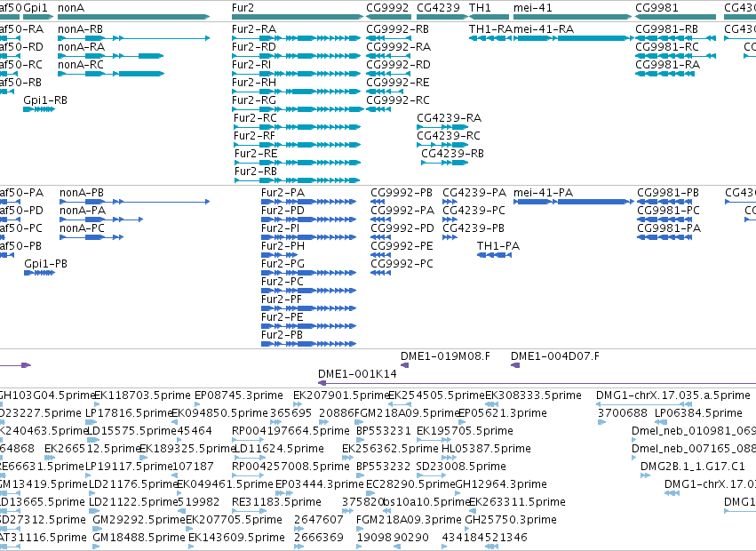Open the nonA-PC protein label
756x551 pixels.
click(x=82, y=228)
